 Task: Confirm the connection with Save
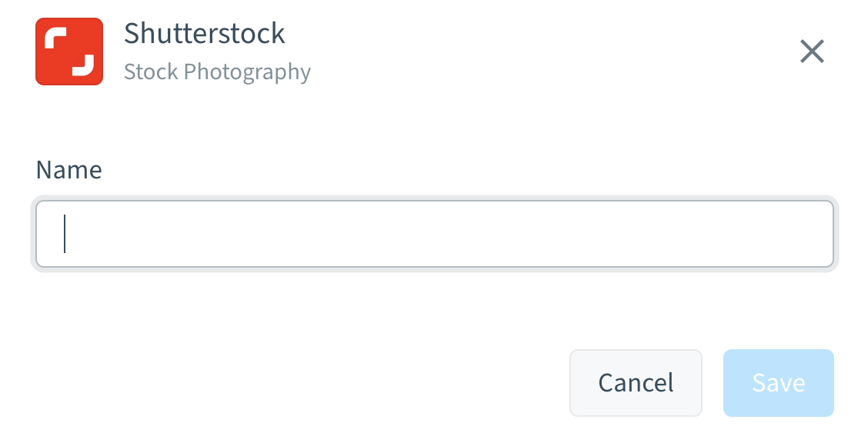coord(778,382)
